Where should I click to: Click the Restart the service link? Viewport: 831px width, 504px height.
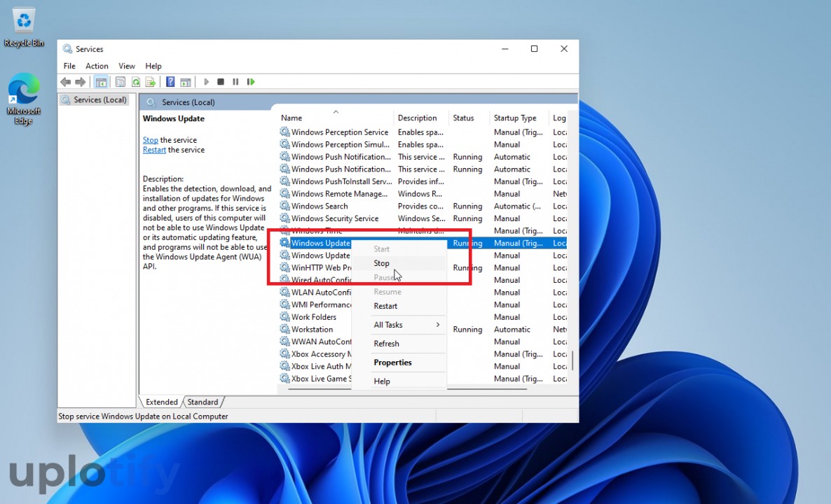(x=154, y=150)
